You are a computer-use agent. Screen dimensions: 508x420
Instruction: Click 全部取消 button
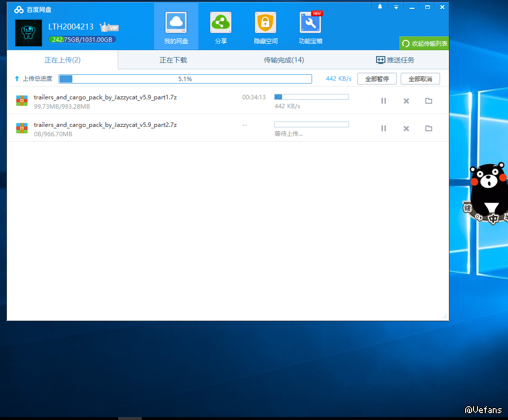point(420,79)
